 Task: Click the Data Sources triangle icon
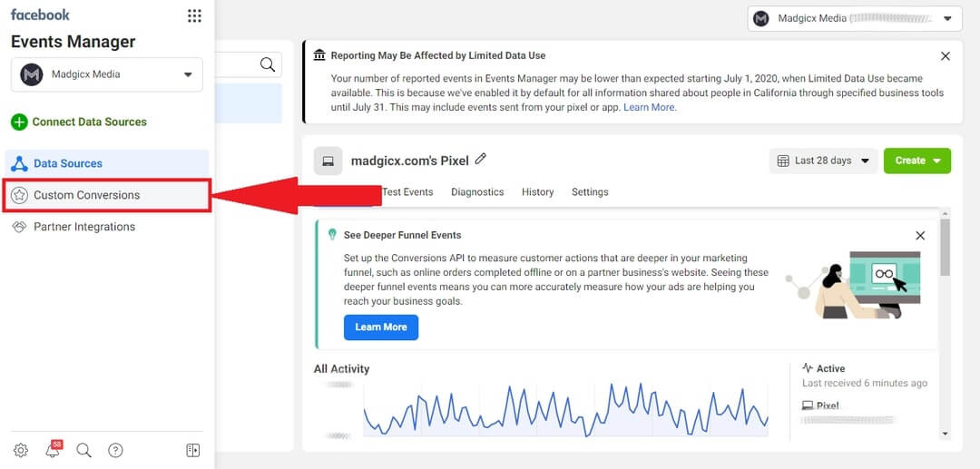(19, 163)
